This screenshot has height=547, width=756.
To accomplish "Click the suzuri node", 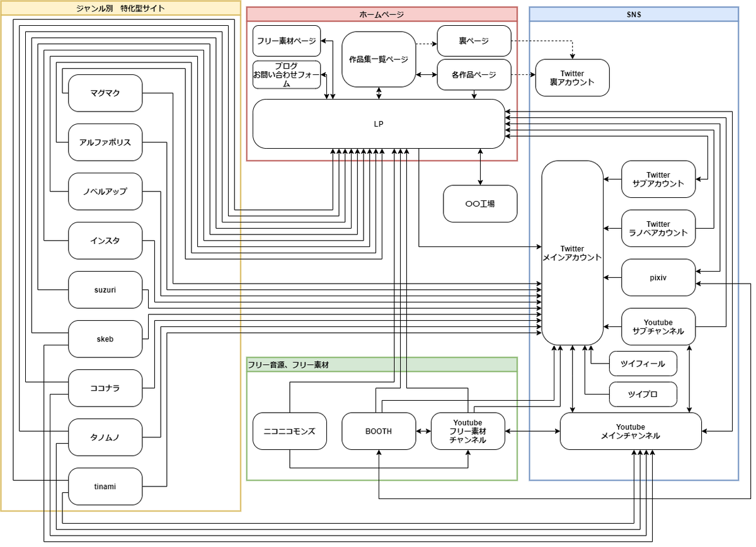I will coord(105,290).
